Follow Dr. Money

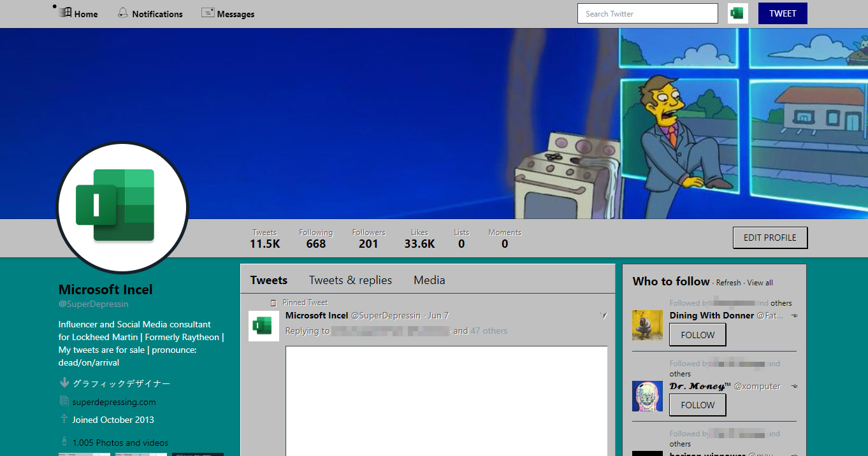pos(698,405)
